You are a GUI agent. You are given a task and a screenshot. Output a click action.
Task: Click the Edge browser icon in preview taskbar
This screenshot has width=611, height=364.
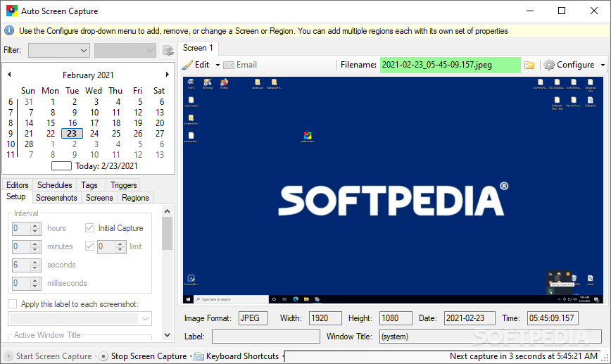coord(296,299)
